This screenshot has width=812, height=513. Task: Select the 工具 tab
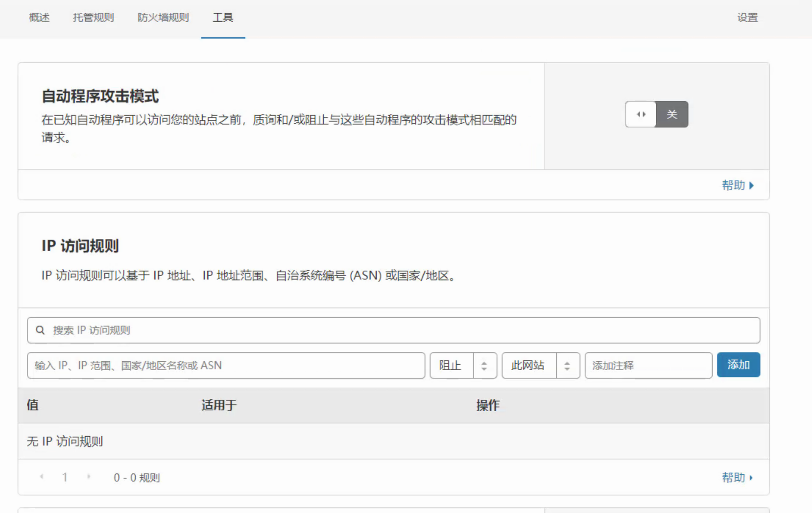point(223,18)
